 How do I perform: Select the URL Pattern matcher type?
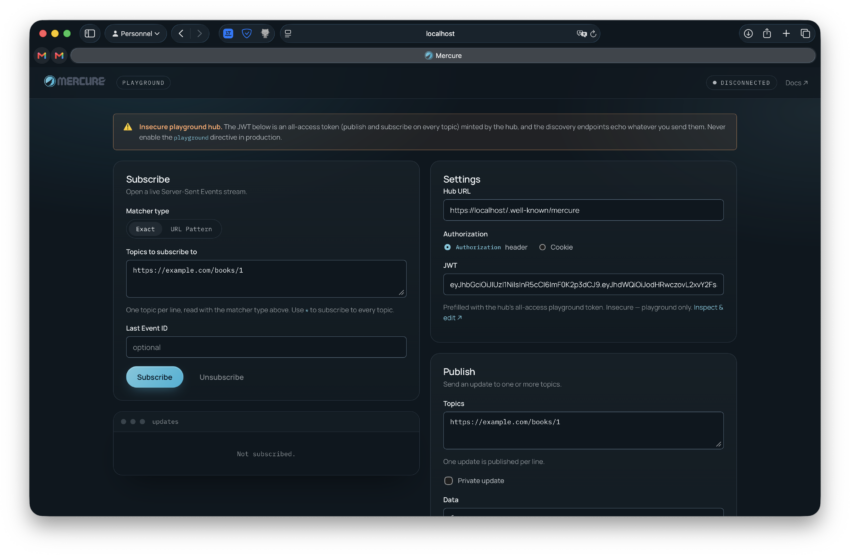click(x=191, y=229)
